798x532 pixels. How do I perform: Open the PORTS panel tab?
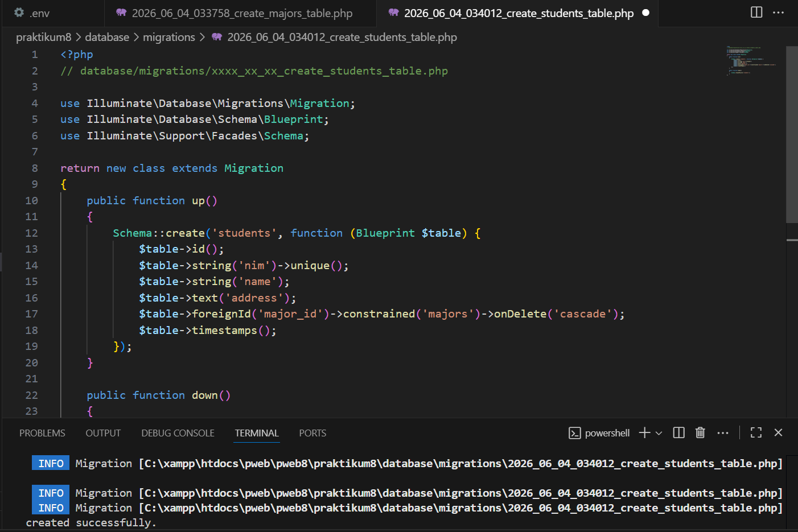(x=312, y=433)
